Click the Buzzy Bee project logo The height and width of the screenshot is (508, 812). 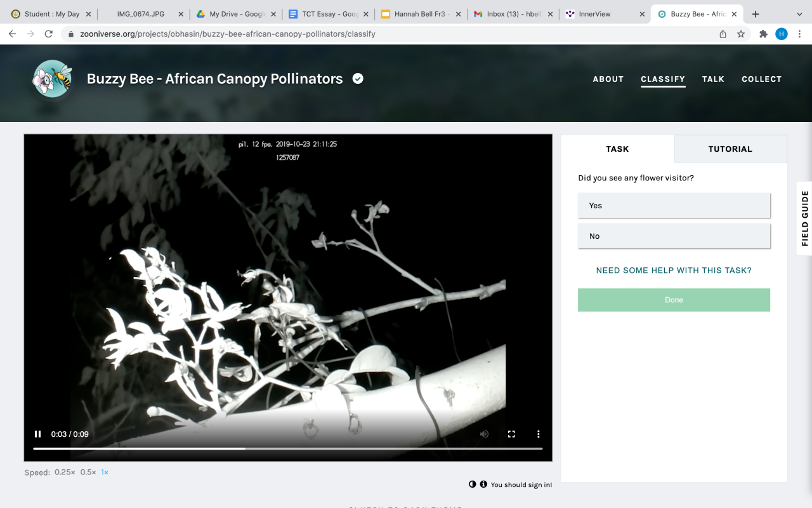52,79
